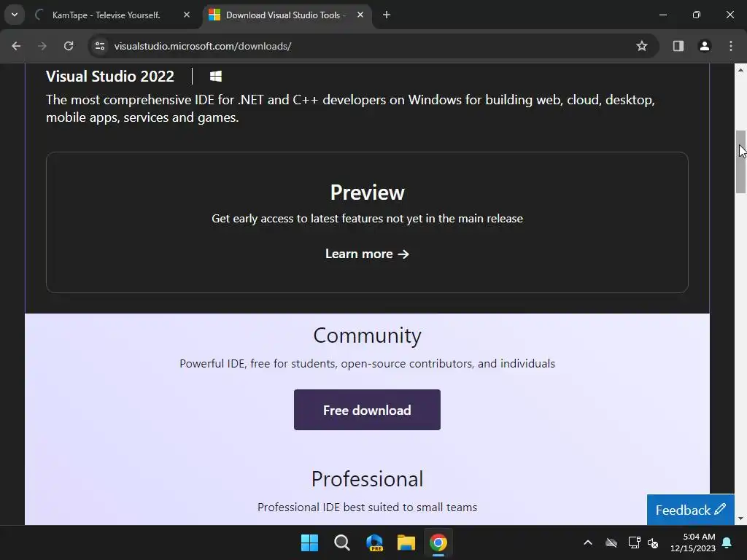747x560 pixels.
Task: Launch Microsoft Edge Preview from the taskbar
Action: tap(374, 542)
